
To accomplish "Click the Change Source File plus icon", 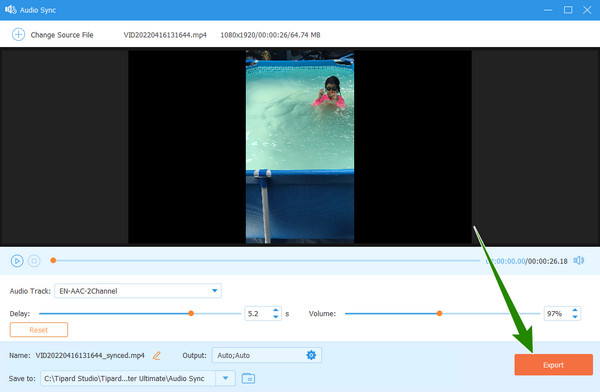I will pyautogui.click(x=18, y=34).
